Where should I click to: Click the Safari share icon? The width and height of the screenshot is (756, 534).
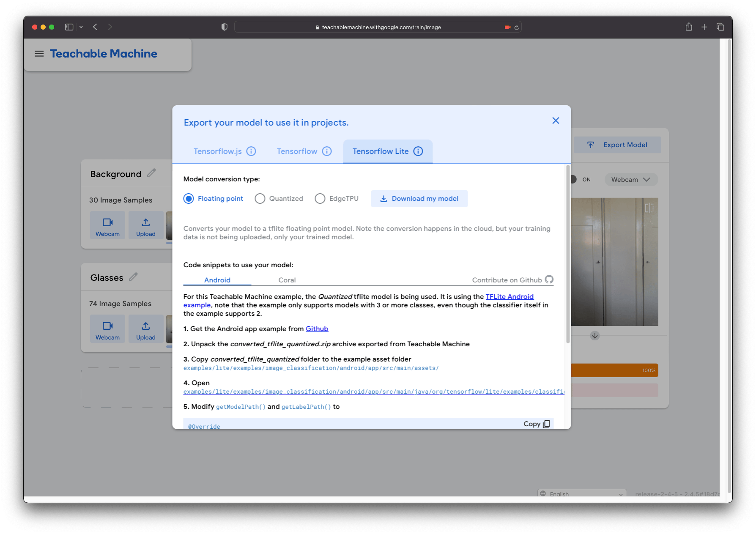(689, 27)
